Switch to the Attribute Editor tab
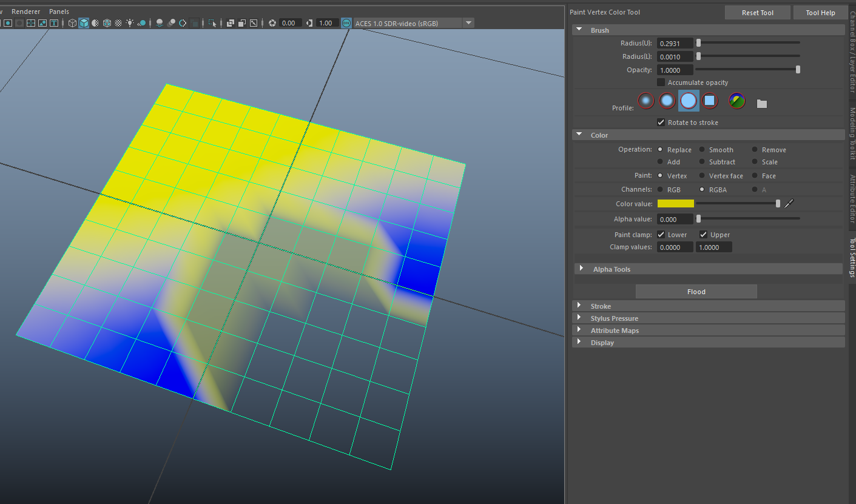The width and height of the screenshot is (856, 504). coord(852,199)
